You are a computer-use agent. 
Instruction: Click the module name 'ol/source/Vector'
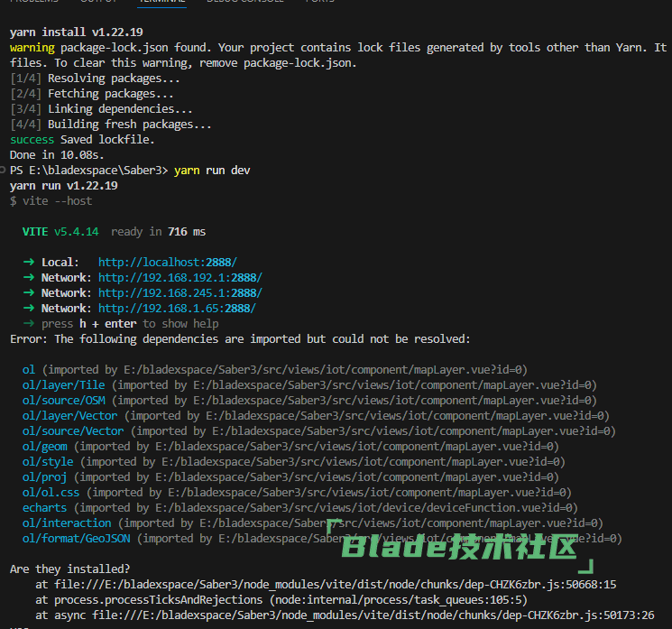[73, 430]
